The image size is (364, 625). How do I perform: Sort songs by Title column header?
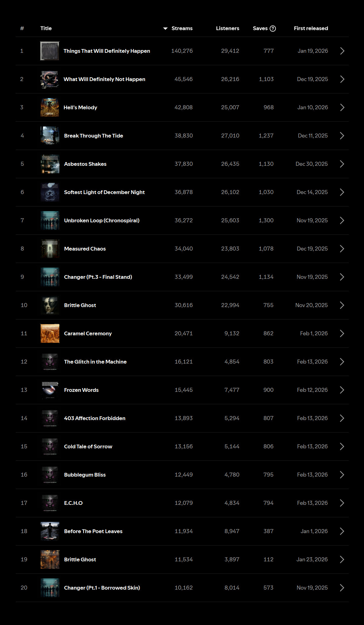pos(46,28)
